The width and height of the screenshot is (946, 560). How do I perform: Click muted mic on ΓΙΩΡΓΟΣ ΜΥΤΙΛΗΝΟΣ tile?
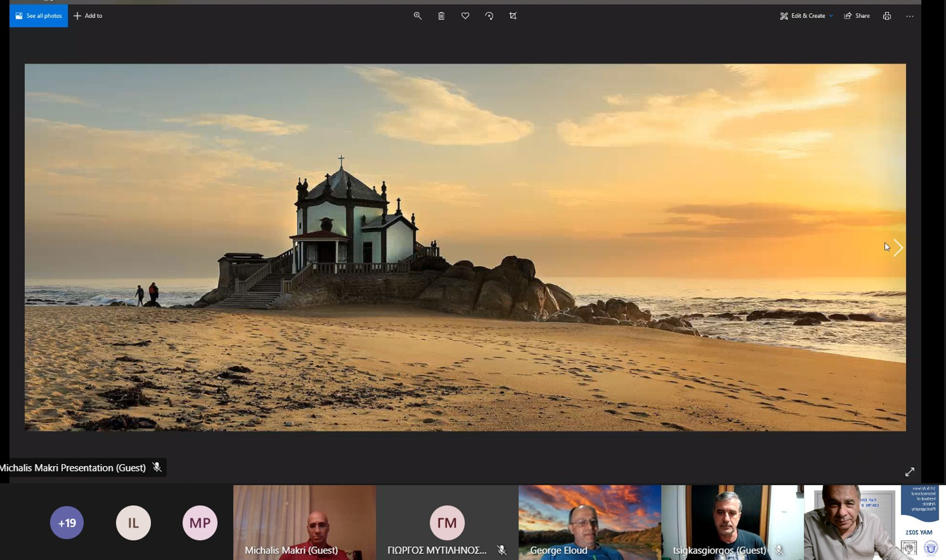coord(501,550)
